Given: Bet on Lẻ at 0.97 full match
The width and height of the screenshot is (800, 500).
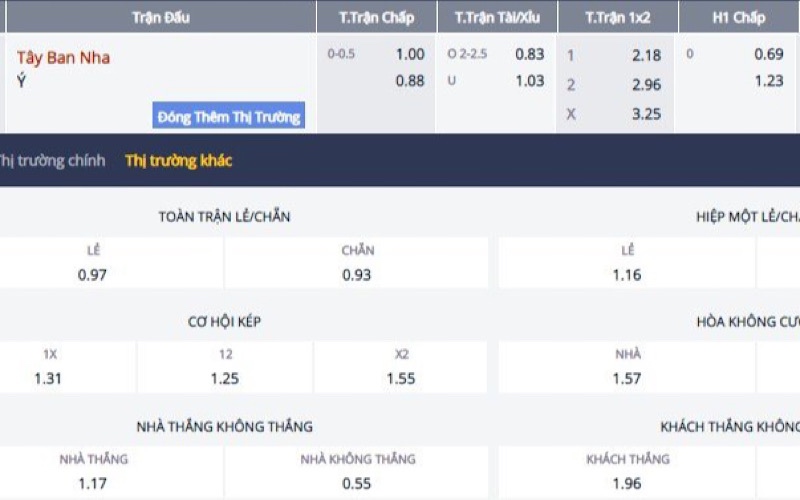Looking at the screenshot, I should [x=93, y=274].
